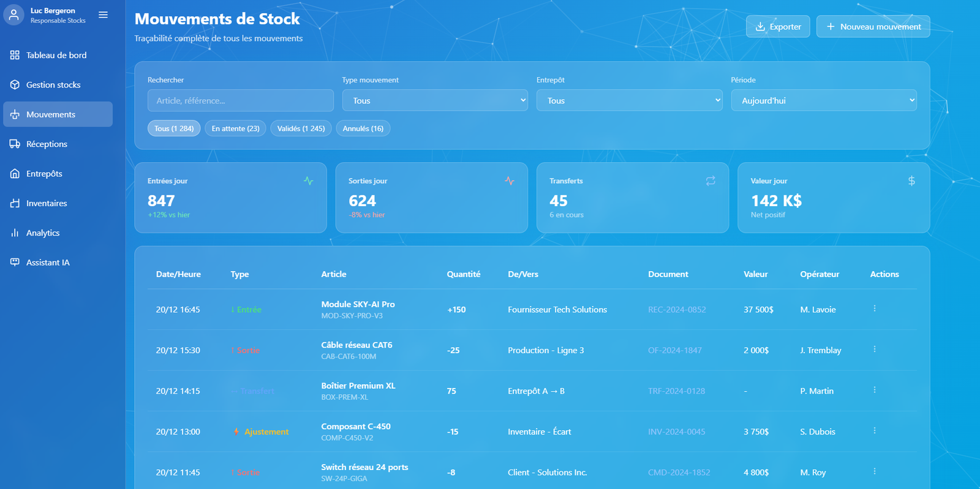
Task: Open the actions menu for Composant C-450 row
Action: click(x=874, y=431)
